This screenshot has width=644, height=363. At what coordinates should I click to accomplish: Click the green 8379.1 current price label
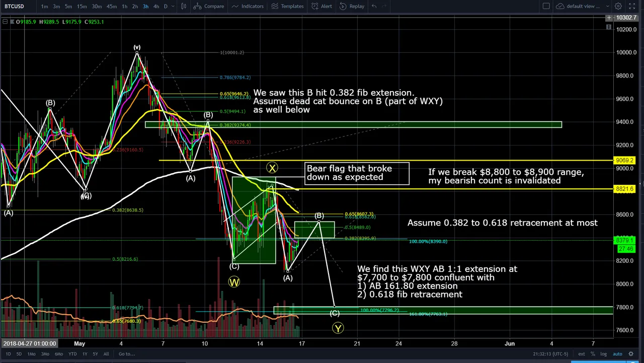click(x=625, y=241)
